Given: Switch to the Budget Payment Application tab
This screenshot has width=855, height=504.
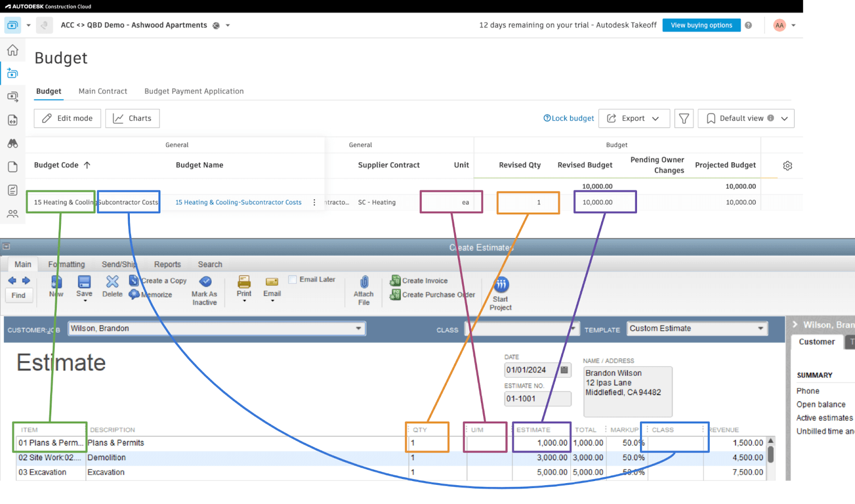Looking at the screenshot, I should 194,91.
